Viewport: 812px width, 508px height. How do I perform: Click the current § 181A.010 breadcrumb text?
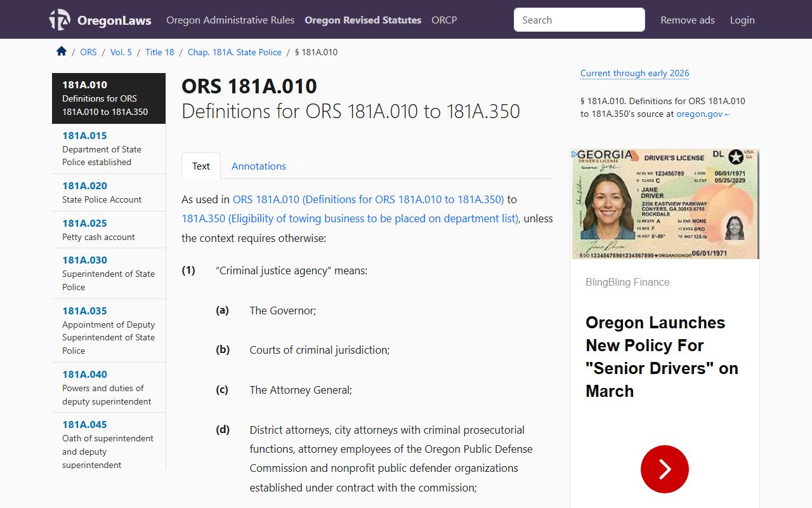tap(317, 52)
